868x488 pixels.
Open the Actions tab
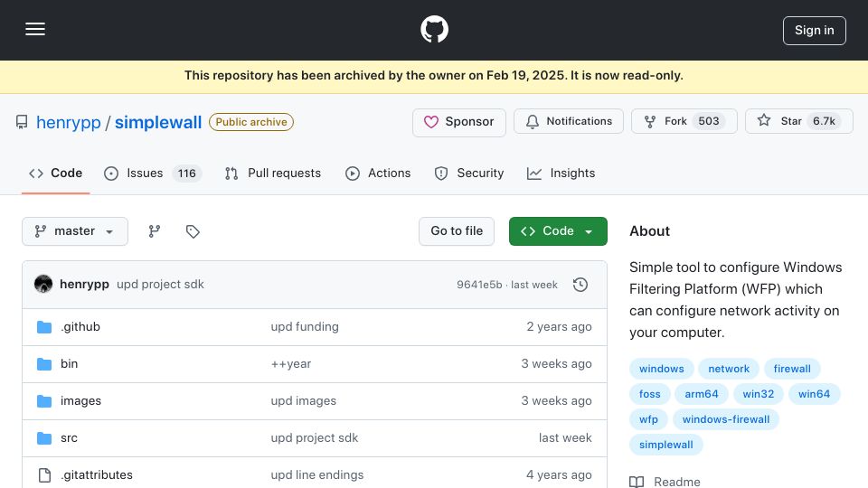point(378,174)
